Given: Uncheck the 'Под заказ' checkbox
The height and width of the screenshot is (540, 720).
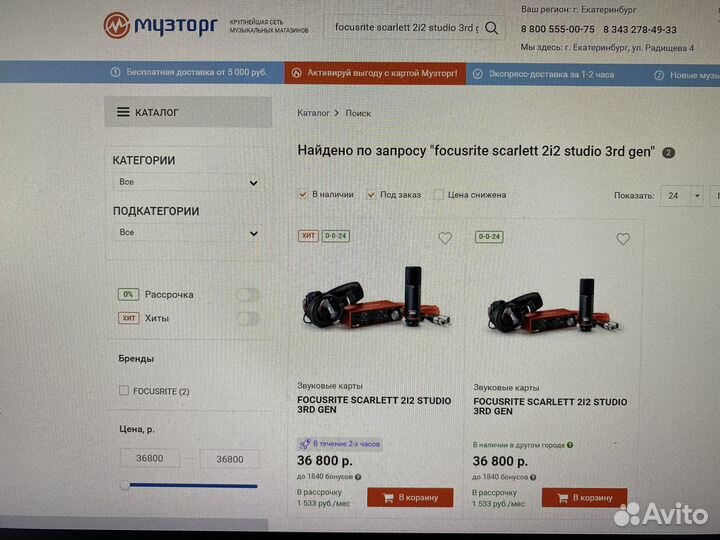Looking at the screenshot, I should 371,195.
